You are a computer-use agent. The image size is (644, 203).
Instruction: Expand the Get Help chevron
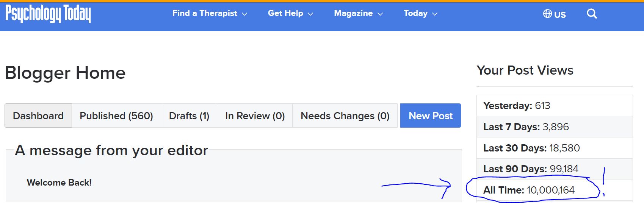310,14
